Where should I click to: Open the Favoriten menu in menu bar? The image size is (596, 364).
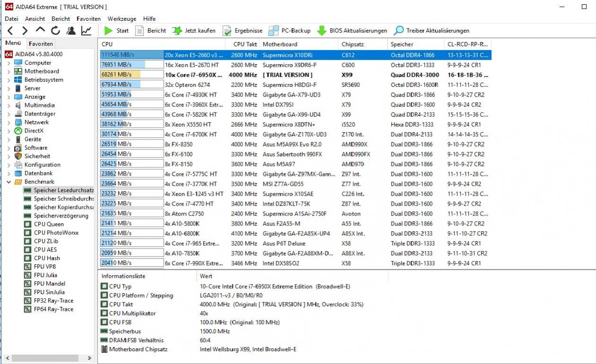[x=88, y=19]
